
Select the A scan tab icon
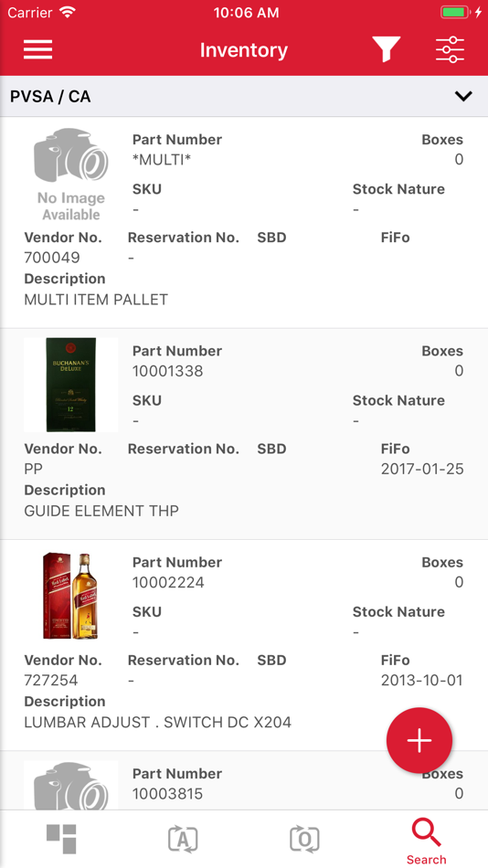(183, 839)
